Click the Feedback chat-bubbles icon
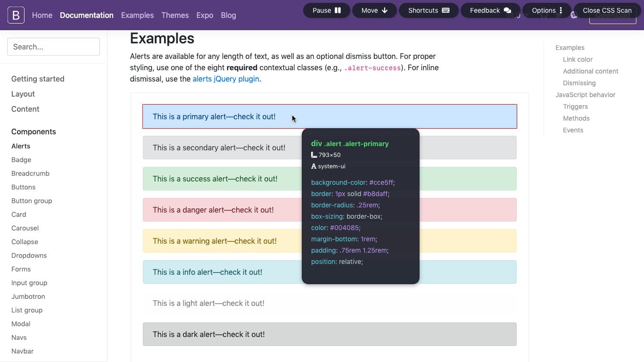The width and height of the screenshot is (644, 362). 507,10
